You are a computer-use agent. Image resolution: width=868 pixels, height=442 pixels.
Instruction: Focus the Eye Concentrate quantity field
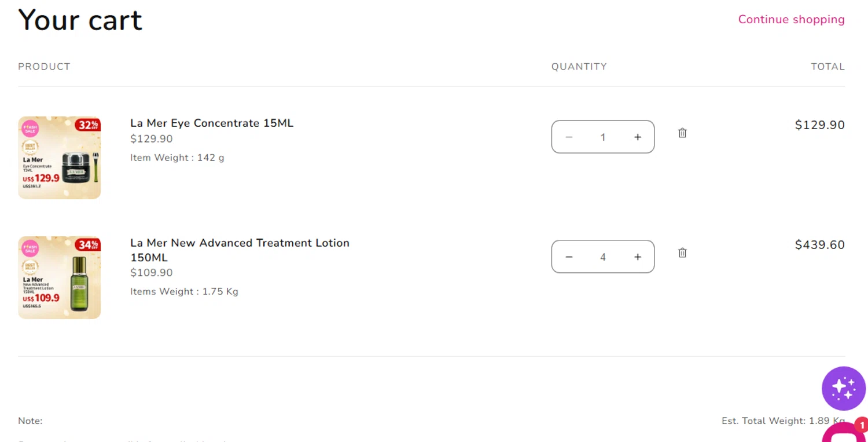coord(602,137)
